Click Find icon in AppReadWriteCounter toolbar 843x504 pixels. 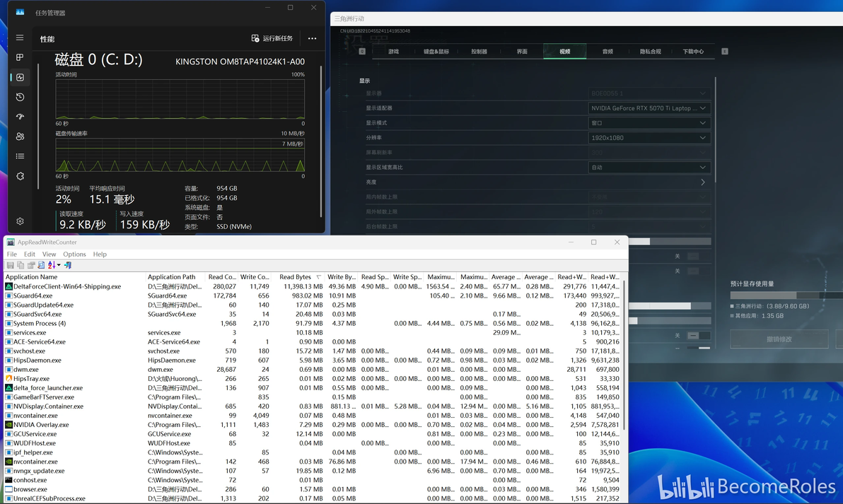pyautogui.click(x=42, y=266)
